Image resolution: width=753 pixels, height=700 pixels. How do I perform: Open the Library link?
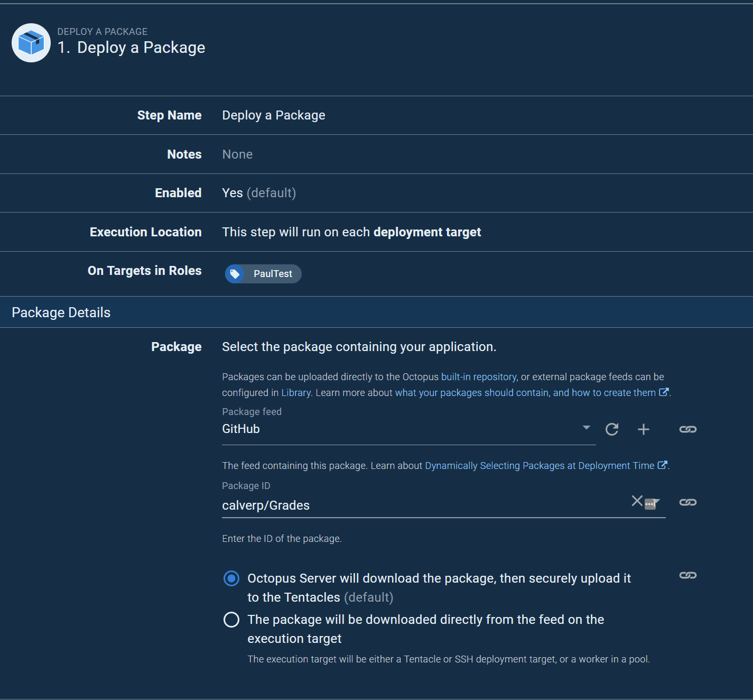(x=296, y=392)
